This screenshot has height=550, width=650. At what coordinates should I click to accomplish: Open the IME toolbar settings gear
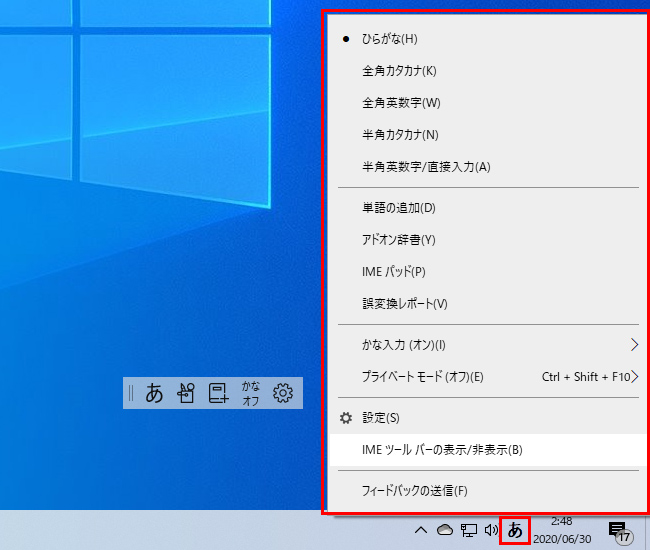pyautogui.click(x=283, y=393)
